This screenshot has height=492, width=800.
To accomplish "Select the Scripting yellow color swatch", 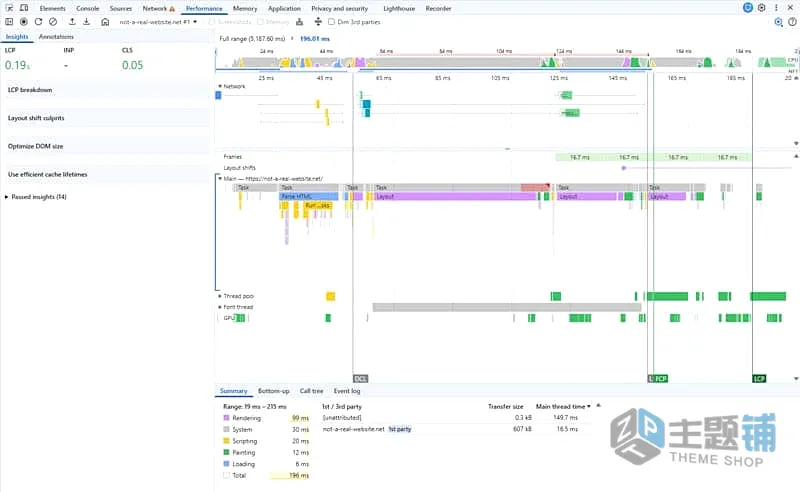I will point(227,441).
